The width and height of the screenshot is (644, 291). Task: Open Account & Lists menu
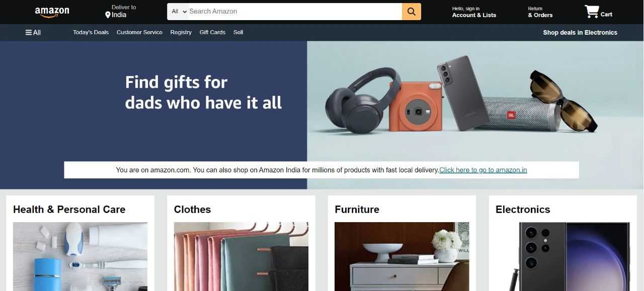(474, 12)
